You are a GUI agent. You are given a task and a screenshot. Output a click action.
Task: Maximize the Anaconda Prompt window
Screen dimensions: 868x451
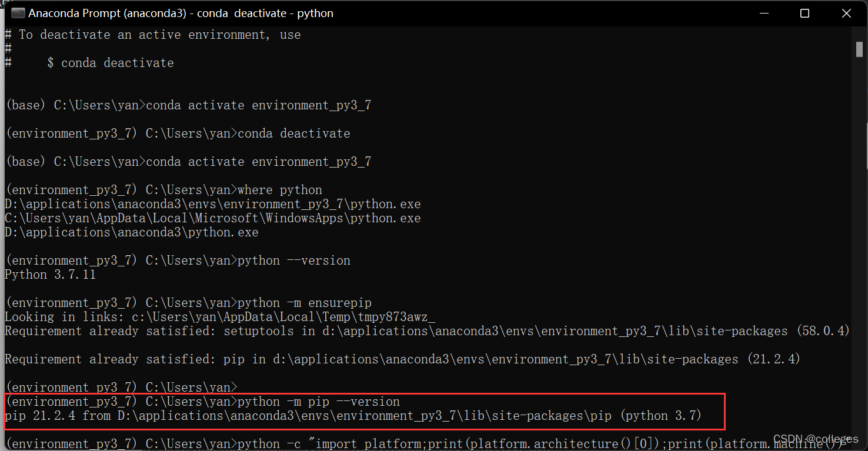(804, 13)
